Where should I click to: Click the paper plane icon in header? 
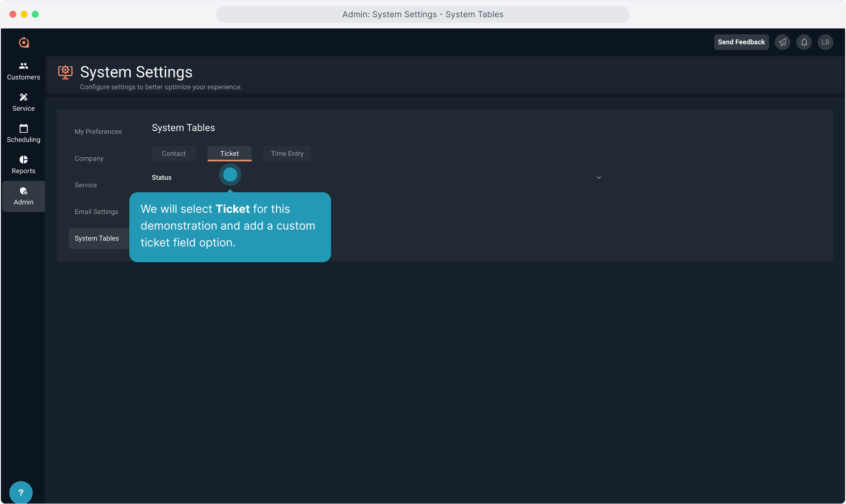pos(783,42)
